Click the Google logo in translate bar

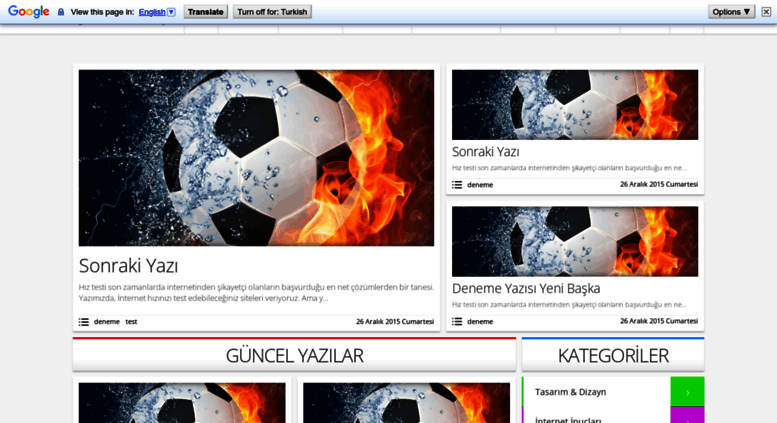[x=28, y=11]
